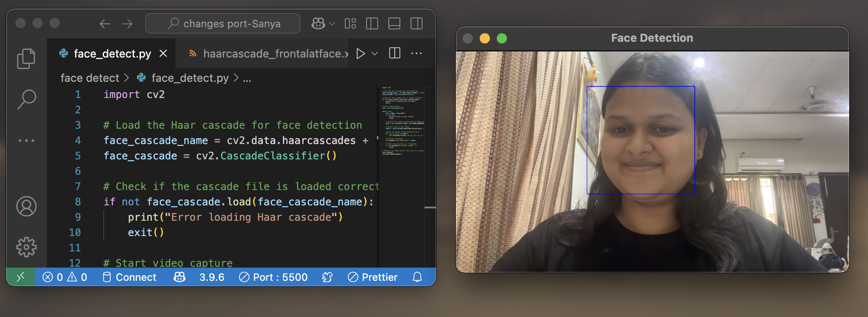868x317 pixels.
Task: Click 'CascadeClassifier' on line 5
Action: click(272, 156)
